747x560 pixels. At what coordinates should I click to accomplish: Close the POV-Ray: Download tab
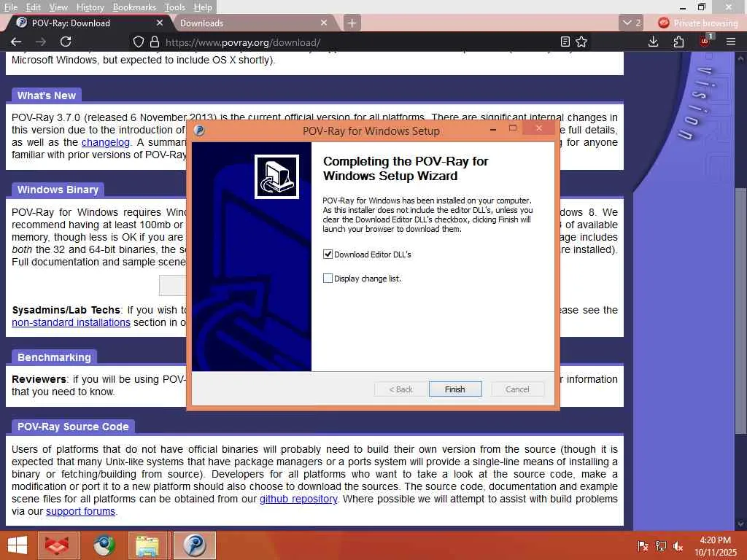point(160,23)
